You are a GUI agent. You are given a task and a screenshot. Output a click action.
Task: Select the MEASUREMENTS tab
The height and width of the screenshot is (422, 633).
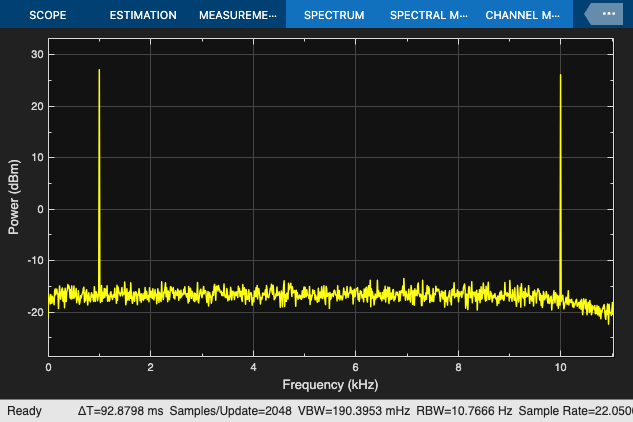click(238, 15)
